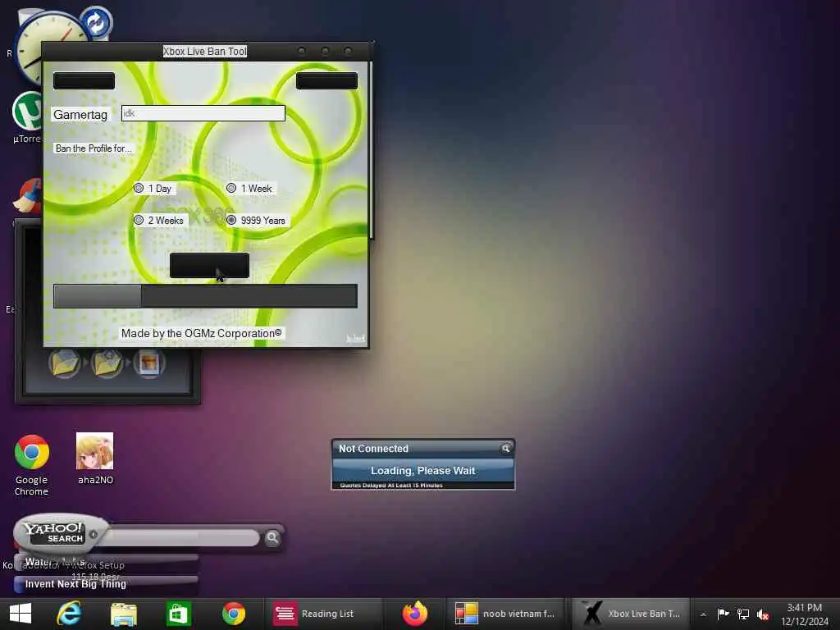
Task: Click the Action Center flag icon
Action: coord(724,614)
